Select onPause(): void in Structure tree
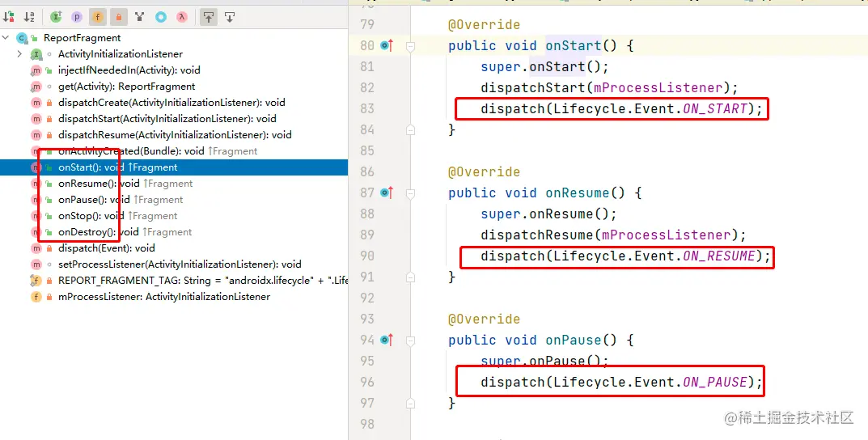The height and width of the screenshot is (440, 868). [94, 199]
